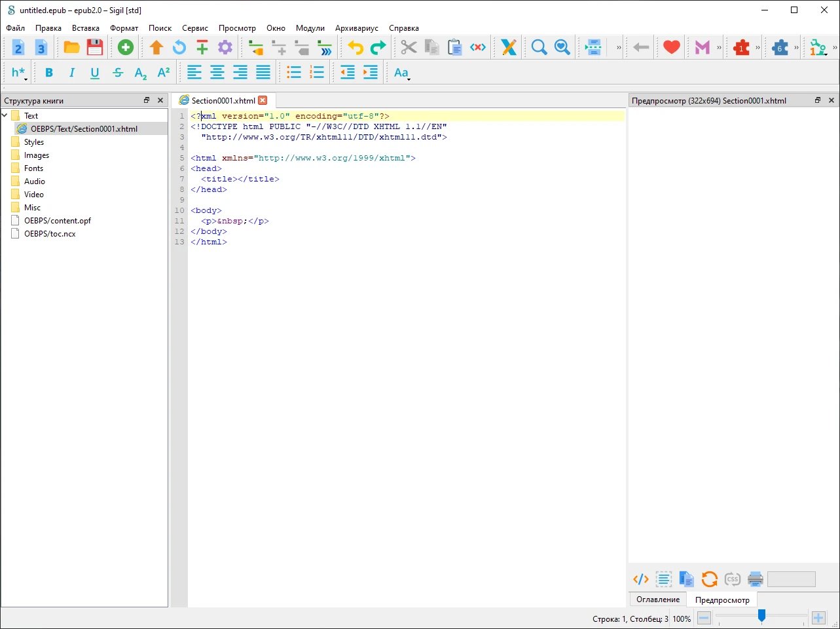
Task: Click the red heart Donate icon
Action: [x=671, y=47]
